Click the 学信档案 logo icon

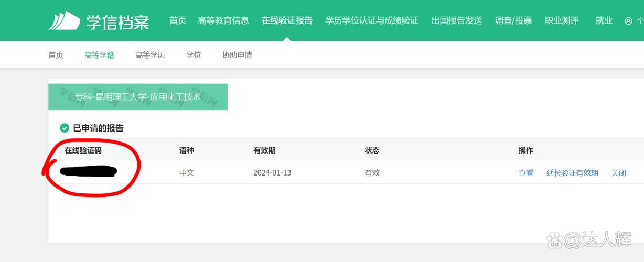click(65, 20)
